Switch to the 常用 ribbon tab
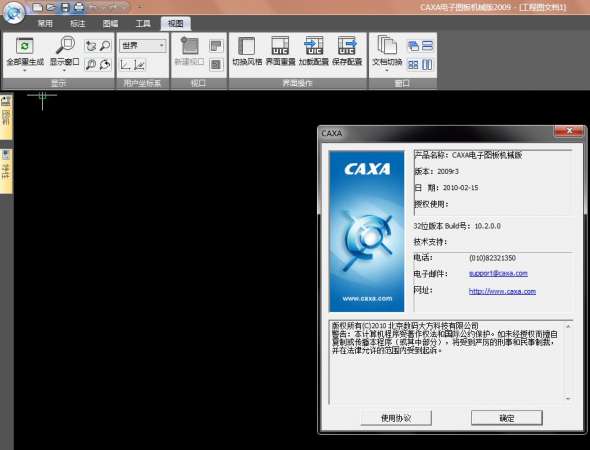Image resolution: width=590 pixels, height=450 pixels. click(x=45, y=24)
